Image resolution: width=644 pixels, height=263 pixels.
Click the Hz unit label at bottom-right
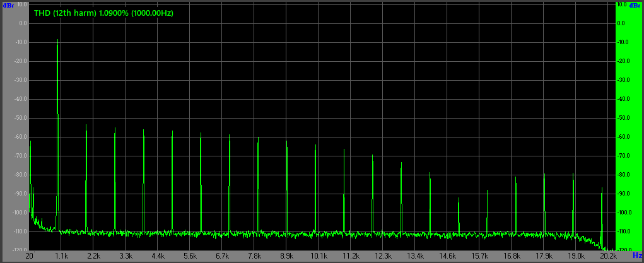pos(637,256)
